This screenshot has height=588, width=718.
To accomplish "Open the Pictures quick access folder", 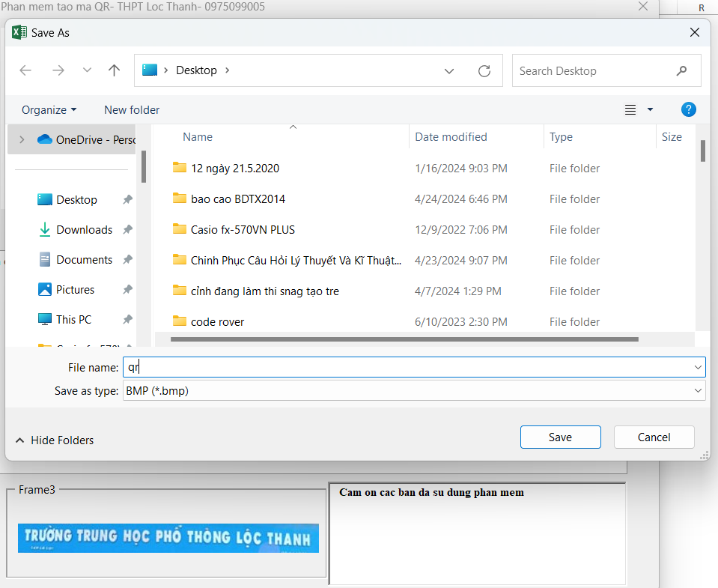I will (75, 290).
